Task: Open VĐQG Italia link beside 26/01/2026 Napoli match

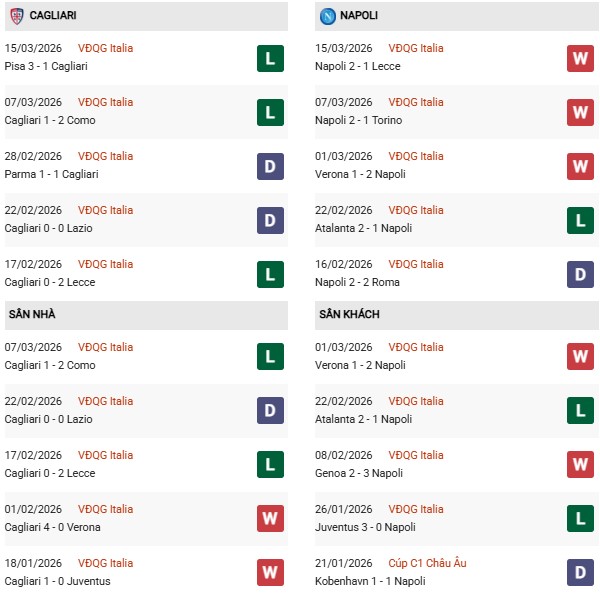Action: pos(416,509)
